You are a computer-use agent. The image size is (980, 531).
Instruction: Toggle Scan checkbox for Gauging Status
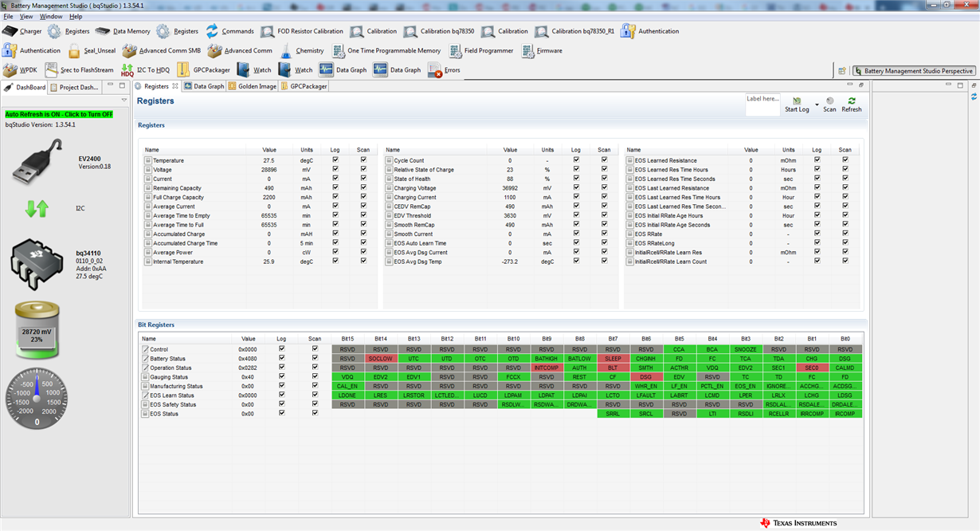(315, 377)
